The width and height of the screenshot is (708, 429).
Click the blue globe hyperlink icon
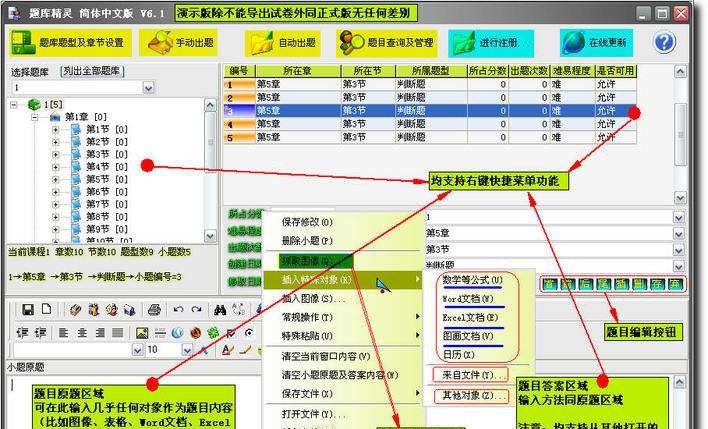(177, 333)
